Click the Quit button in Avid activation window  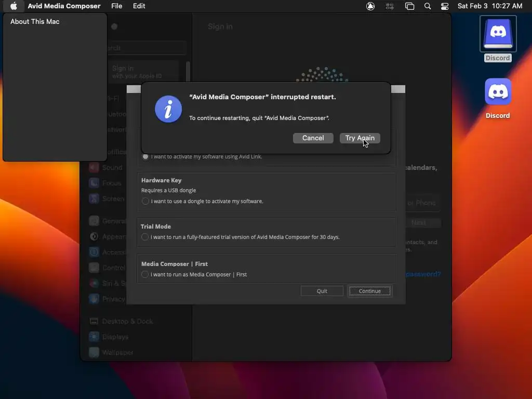click(322, 291)
